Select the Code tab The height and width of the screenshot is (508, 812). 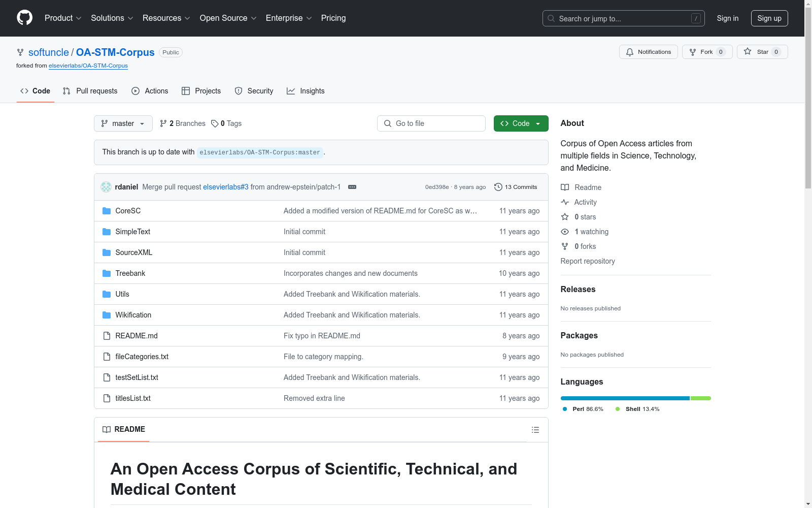tap(35, 91)
